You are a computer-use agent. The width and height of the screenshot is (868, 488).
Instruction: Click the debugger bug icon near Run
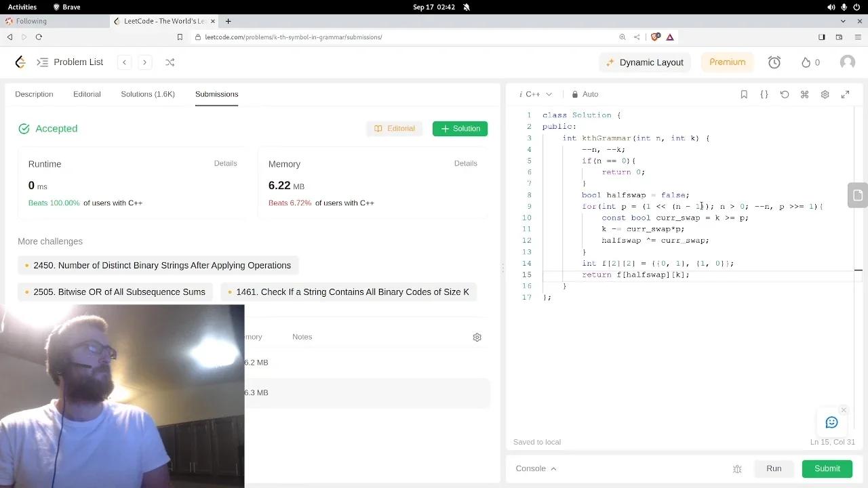click(x=737, y=469)
